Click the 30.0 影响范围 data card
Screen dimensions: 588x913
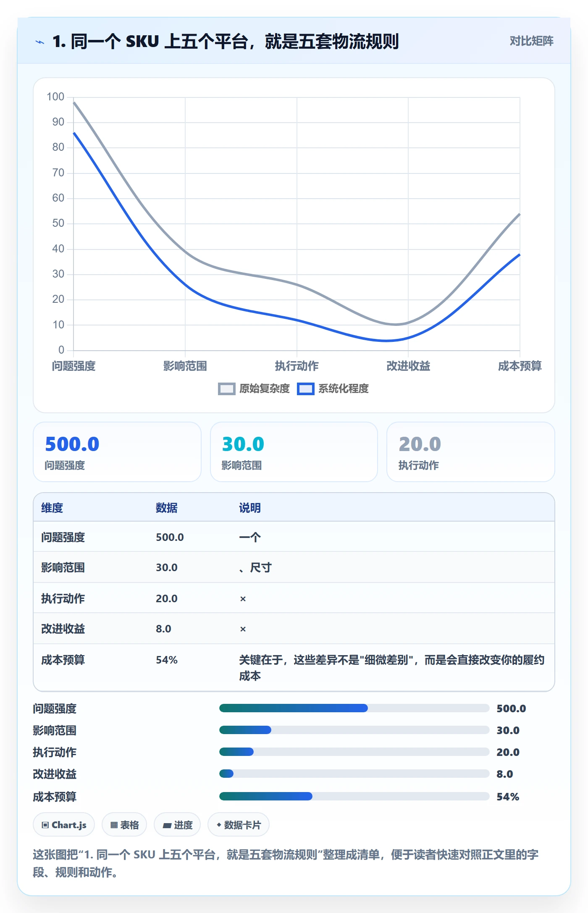tap(294, 452)
